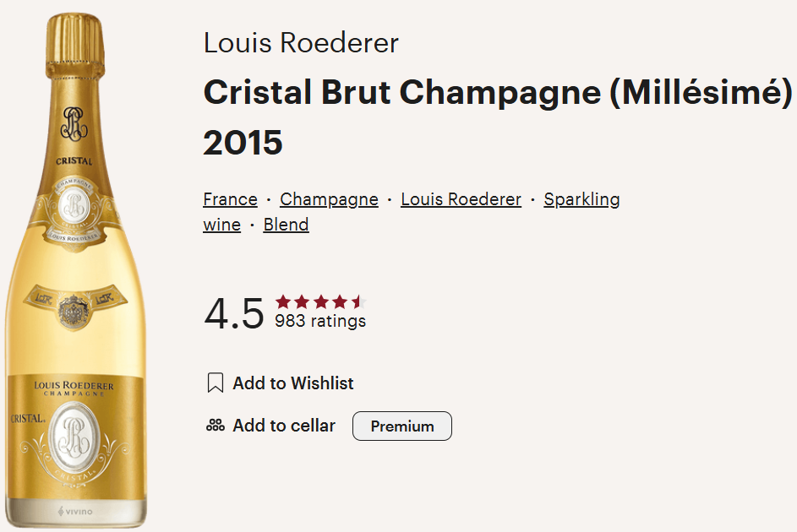
Task: Click the 4.5 average rating score
Action: [x=234, y=314]
